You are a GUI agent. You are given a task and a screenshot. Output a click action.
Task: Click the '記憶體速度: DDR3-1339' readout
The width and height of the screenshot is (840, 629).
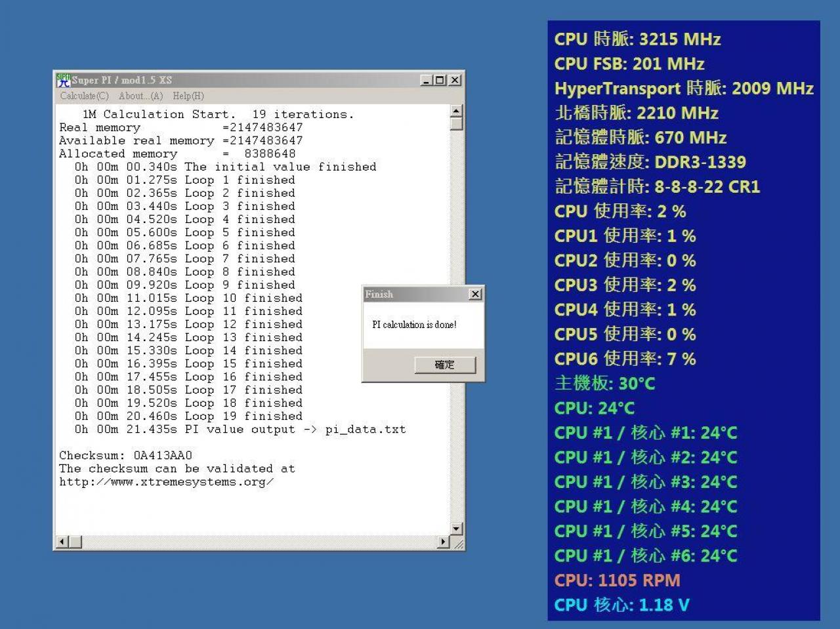[x=650, y=162]
